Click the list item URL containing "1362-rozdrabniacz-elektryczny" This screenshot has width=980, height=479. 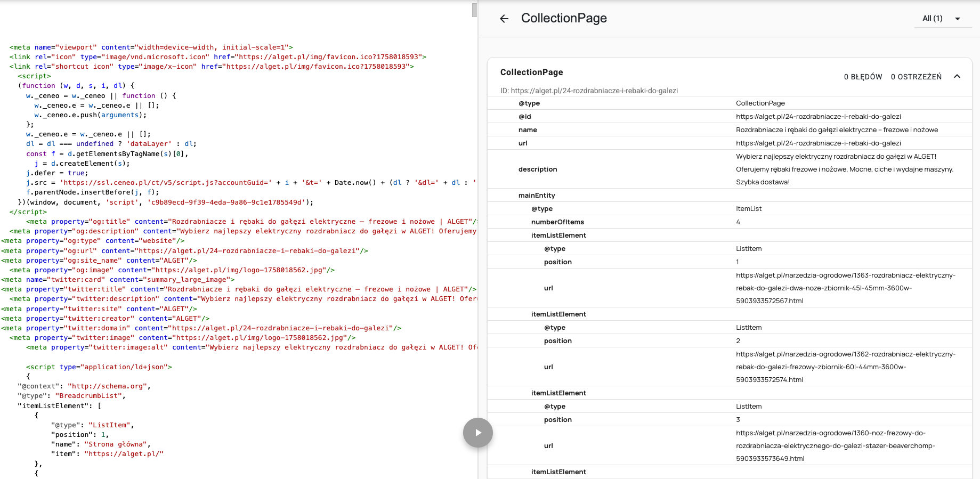click(846, 367)
